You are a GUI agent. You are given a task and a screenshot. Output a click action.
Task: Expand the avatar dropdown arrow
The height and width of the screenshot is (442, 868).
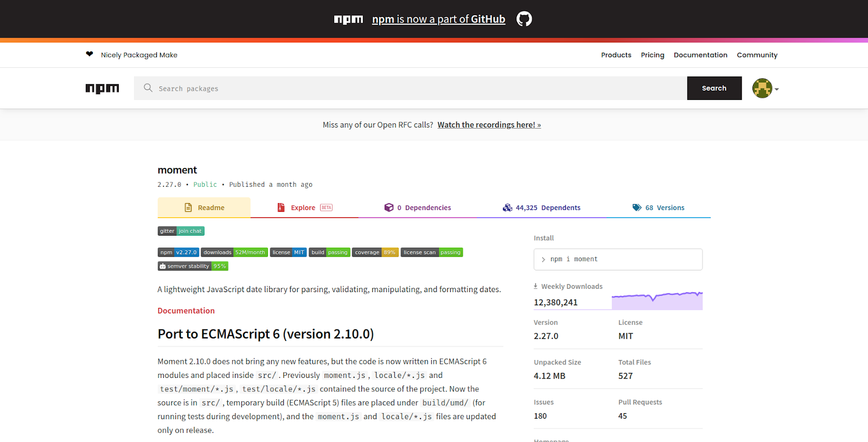click(777, 89)
